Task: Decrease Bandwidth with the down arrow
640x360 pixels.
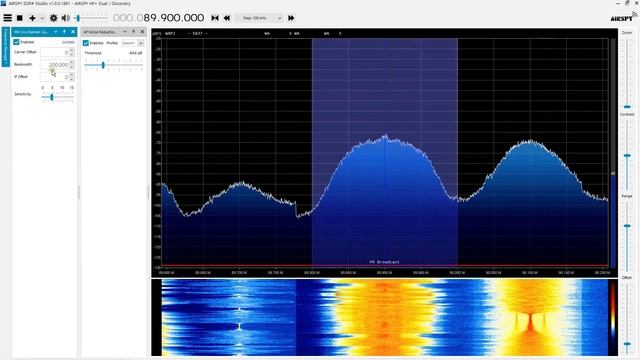Action: (72, 67)
